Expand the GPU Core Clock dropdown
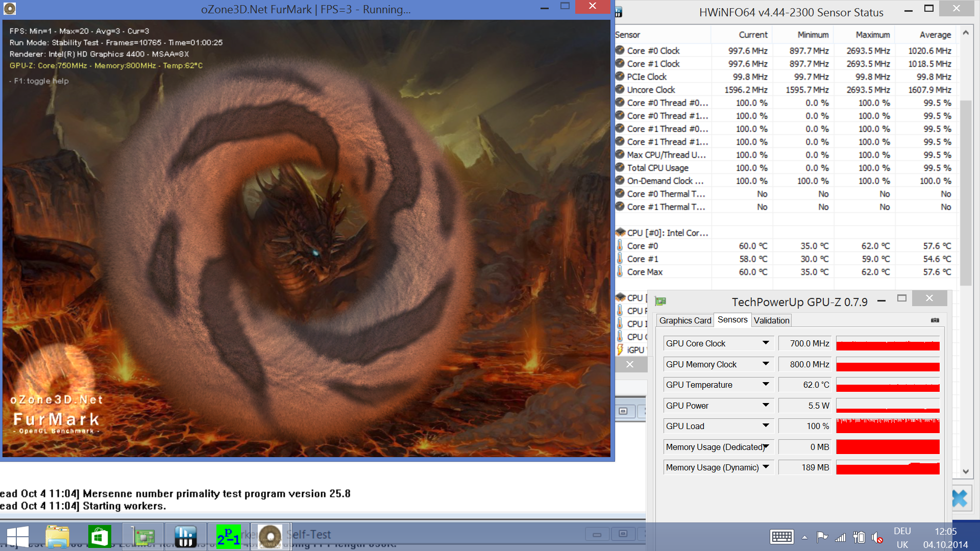 click(766, 343)
